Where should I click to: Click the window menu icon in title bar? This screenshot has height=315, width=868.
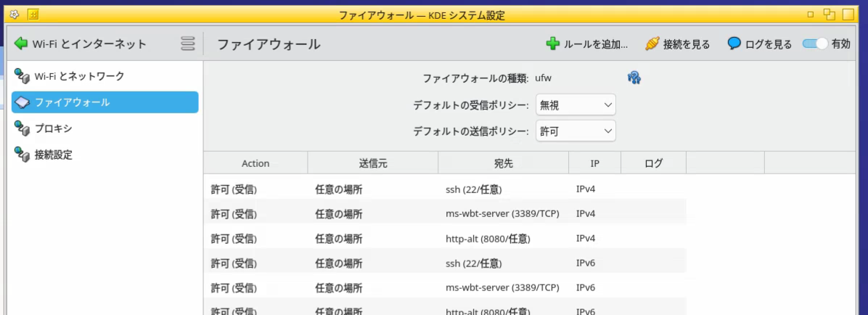[13, 15]
